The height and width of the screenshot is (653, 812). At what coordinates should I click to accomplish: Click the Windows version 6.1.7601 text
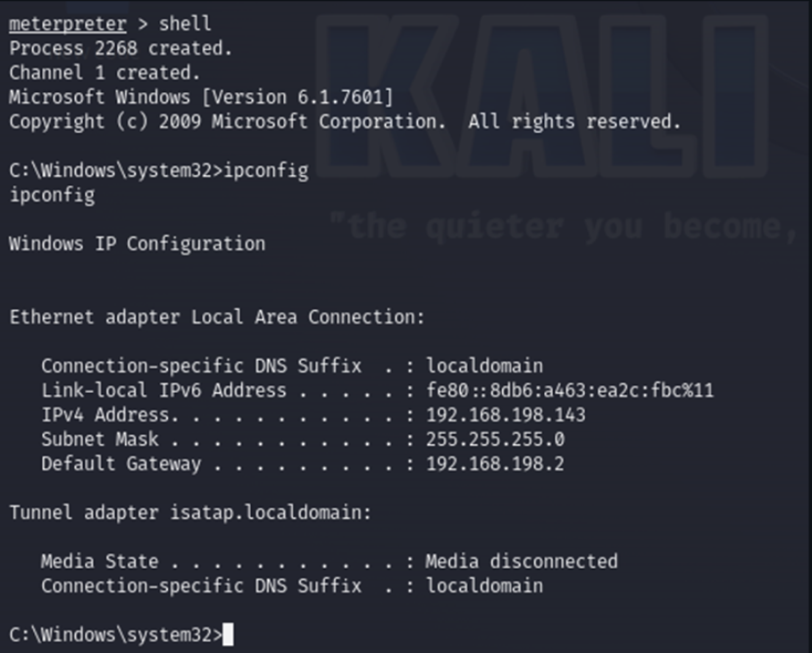[x=297, y=96]
